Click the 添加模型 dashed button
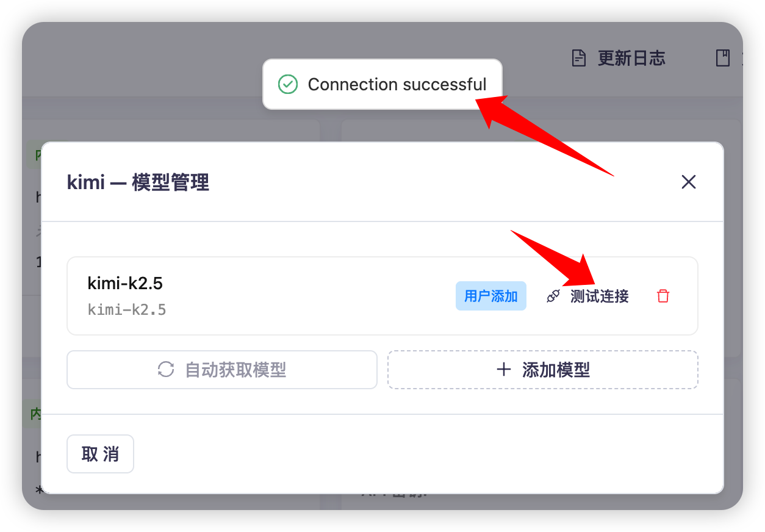765x532 pixels. click(543, 370)
